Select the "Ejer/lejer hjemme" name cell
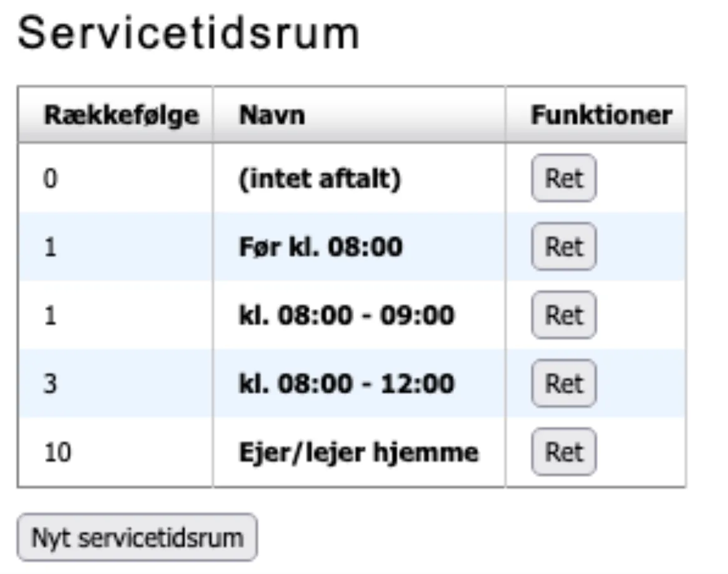 coord(358,451)
